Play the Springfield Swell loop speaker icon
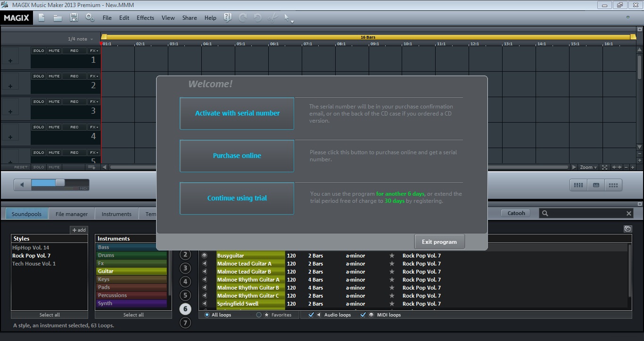Viewport: 644px width, 341px height. 205,304
